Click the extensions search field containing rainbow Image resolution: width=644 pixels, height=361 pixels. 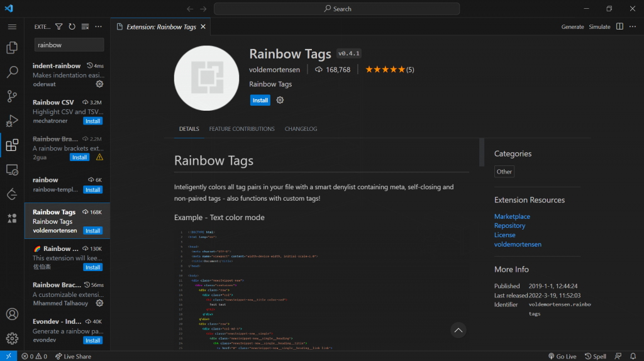point(68,45)
